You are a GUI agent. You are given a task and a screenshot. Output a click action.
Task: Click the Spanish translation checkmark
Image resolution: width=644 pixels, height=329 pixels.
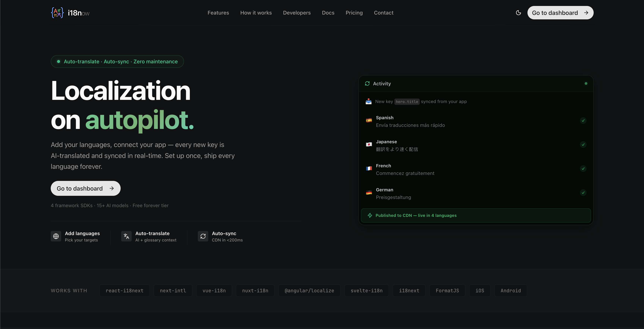click(x=583, y=121)
